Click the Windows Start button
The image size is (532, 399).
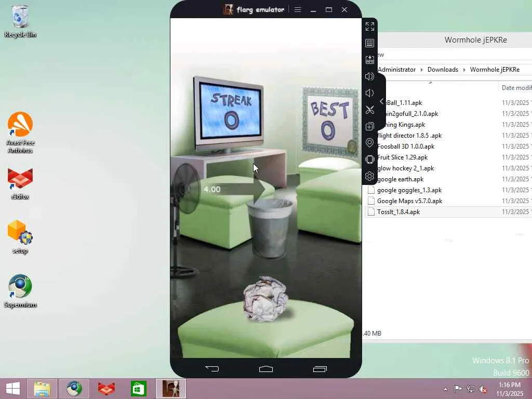(x=13, y=389)
